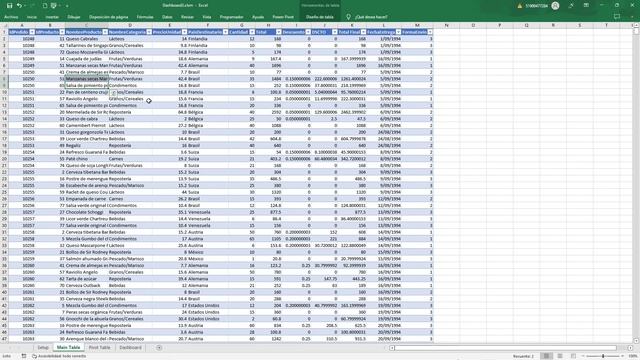The height and width of the screenshot is (360, 640).
Task: Open the Power Pivot tab
Action: [x=283, y=17]
